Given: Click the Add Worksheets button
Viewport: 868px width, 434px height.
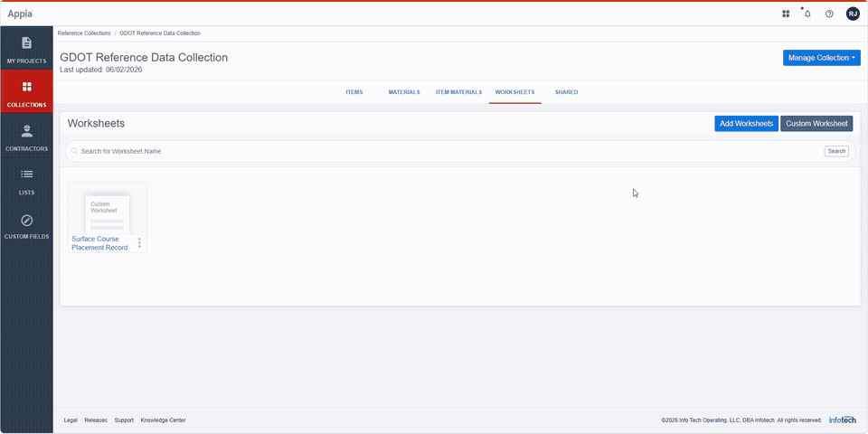Looking at the screenshot, I should 746,124.
